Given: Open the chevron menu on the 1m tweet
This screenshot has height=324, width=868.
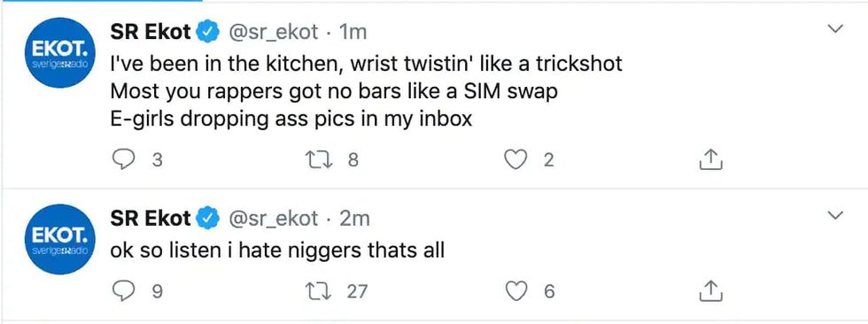Looking at the screenshot, I should pyautogui.click(x=833, y=28).
